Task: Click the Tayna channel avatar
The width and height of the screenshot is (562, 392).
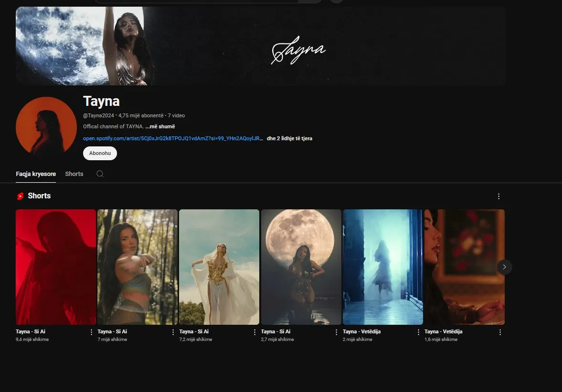Action: 46,127
